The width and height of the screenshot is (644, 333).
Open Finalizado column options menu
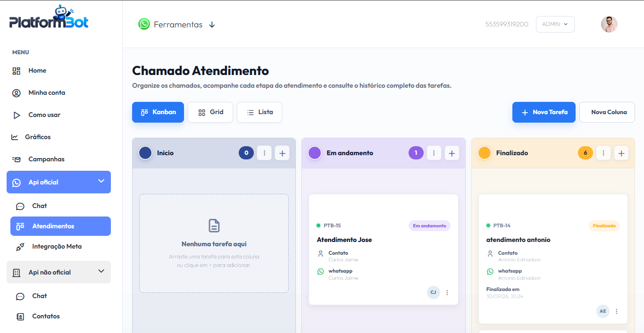coord(603,153)
